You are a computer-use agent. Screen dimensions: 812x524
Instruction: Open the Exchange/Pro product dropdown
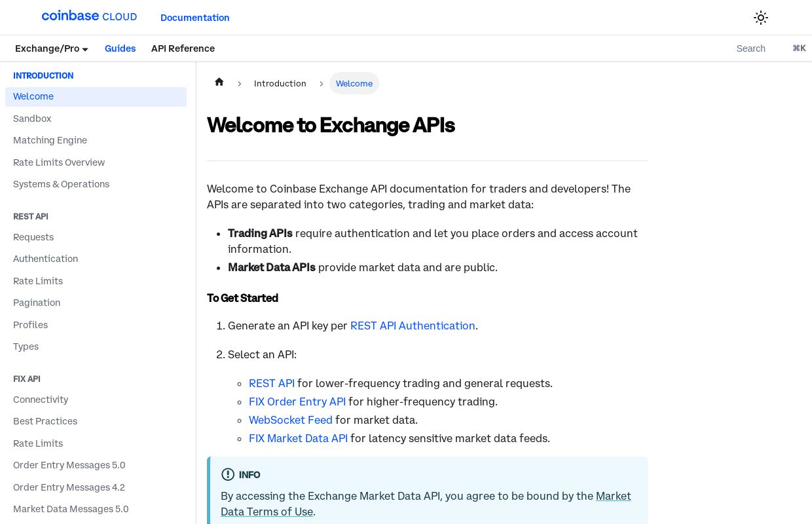pyautogui.click(x=52, y=48)
